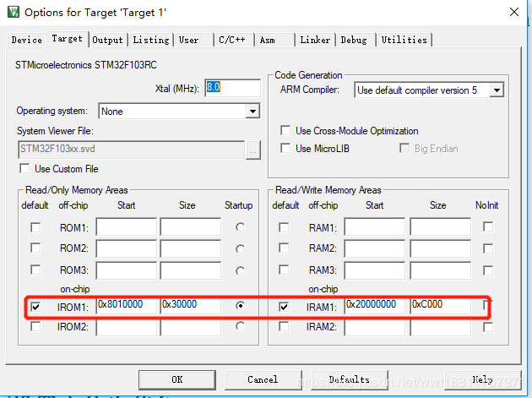Go to the Listing tab
This screenshot has height=398, width=532.
click(x=151, y=40)
